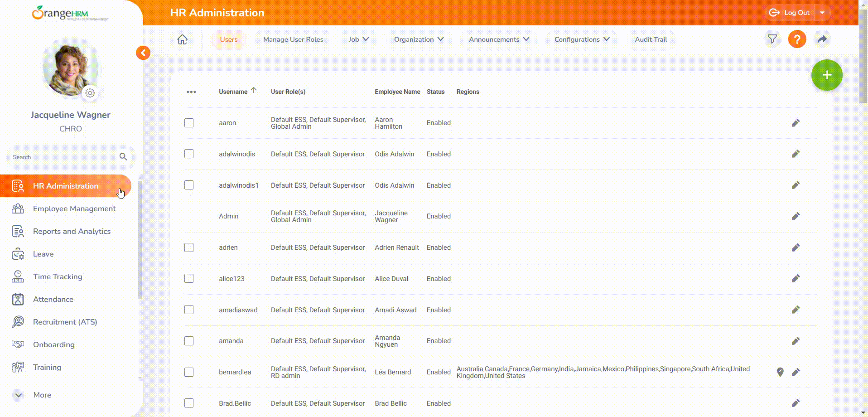Image resolution: width=868 pixels, height=417 pixels.
Task: Click the Status column header
Action: click(x=435, y=92)
